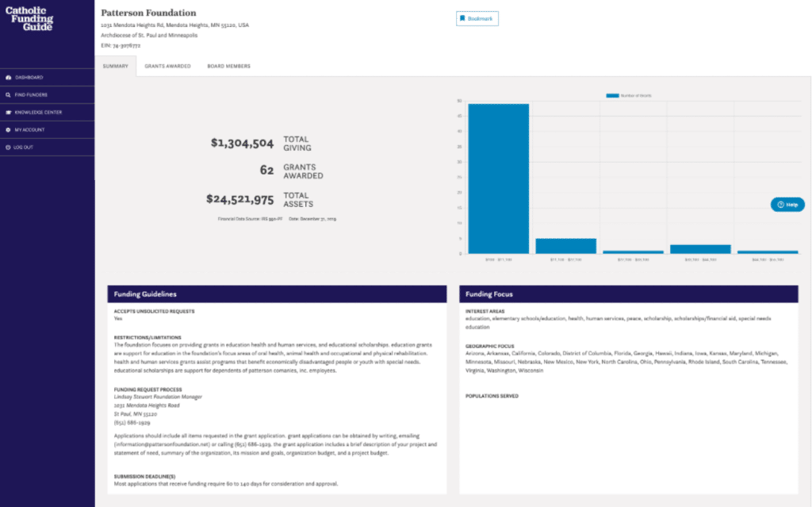The height and width of the screenshot is (507, 812).
Task: Click the 'Accepts Unsolicited Requests' heading
Action: click(x=155, y=312)
